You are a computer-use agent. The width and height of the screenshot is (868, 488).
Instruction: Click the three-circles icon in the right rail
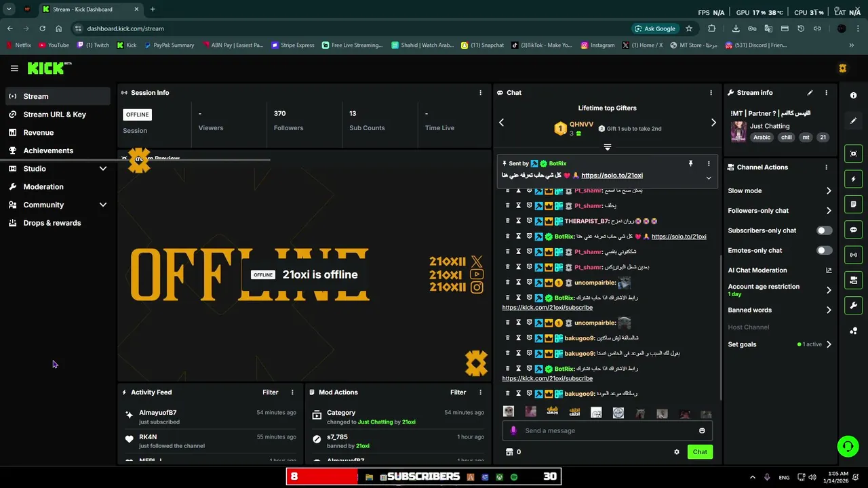click(853, 331)
